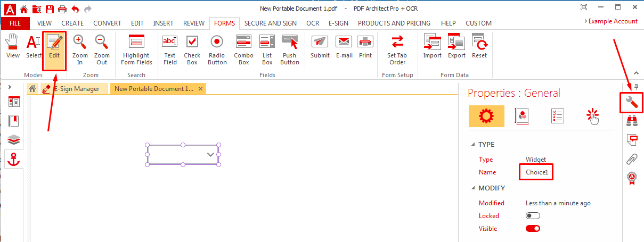The width and height of the screenshot is (644, 242).
Task: Open the bookmarks panel
Action: point(14,121)
